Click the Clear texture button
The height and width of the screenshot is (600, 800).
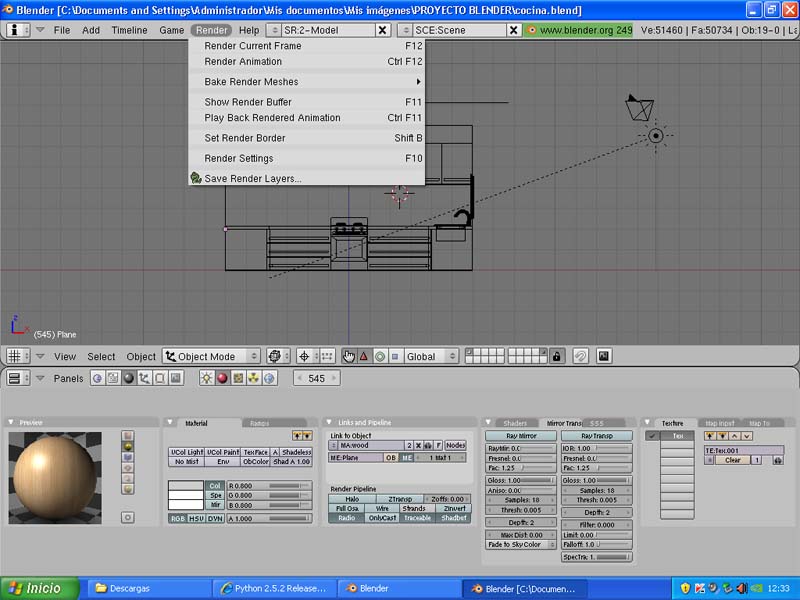732,460
